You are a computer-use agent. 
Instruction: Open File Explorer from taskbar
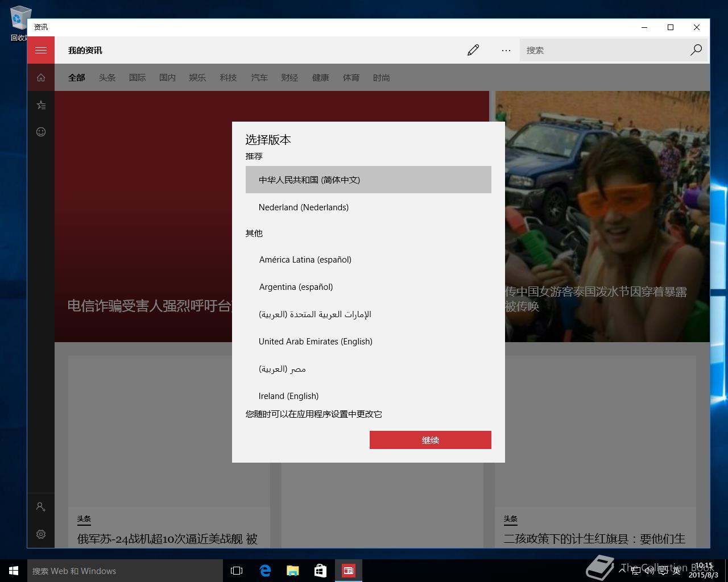tap(293, 571)
